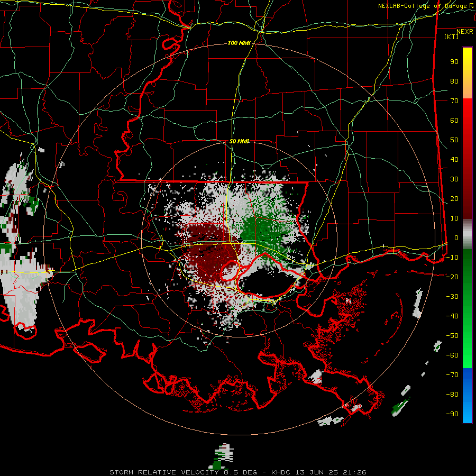Select the positive 90 scale value
The image size is (476, 476).
[454, 62]
